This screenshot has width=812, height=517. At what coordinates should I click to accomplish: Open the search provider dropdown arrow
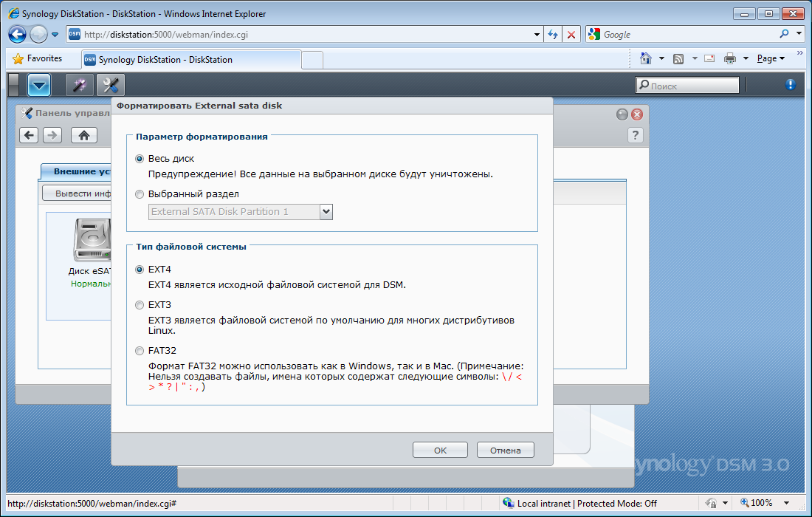point(799,34)
